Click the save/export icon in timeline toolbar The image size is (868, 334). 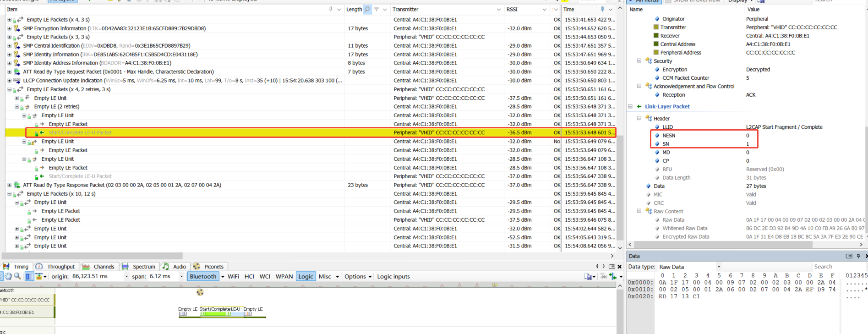pos(588,276)
